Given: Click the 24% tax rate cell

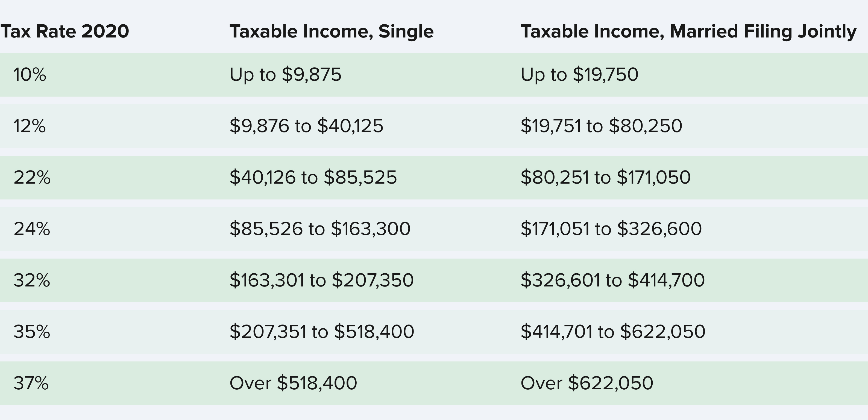Looking at the screenshot, I should click(x=32, y=229).
